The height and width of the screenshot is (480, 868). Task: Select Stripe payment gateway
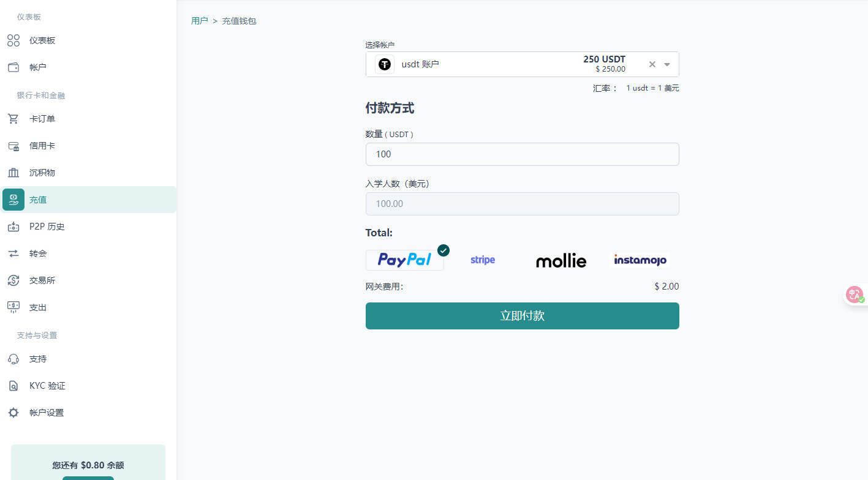(x=483, y=260)
